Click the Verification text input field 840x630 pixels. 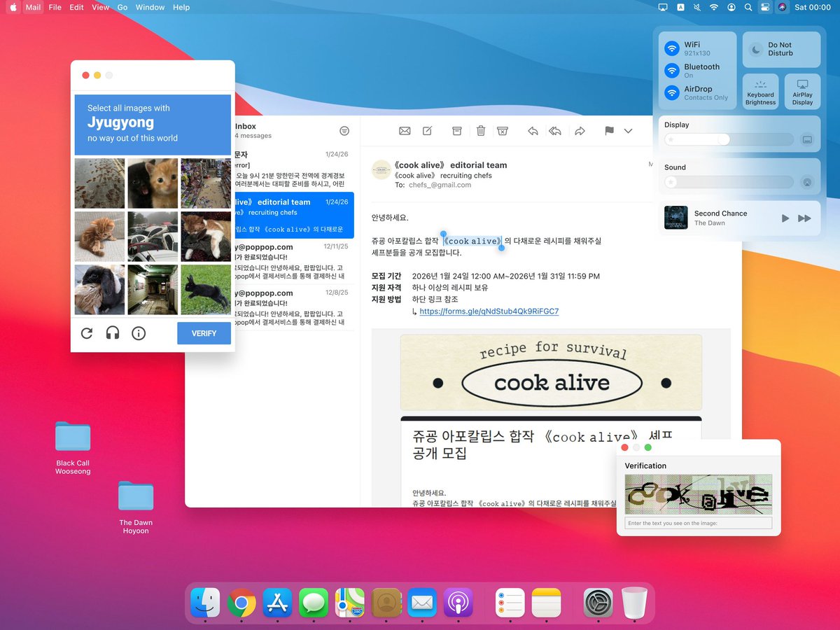tap(698, 523)
